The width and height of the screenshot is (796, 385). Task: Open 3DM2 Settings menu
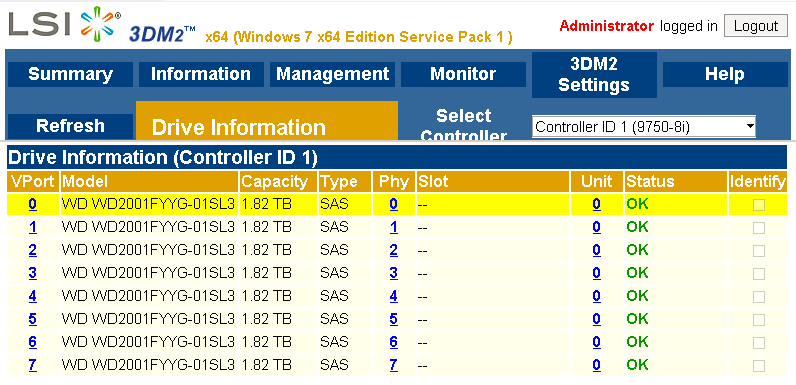pos(594,75)
